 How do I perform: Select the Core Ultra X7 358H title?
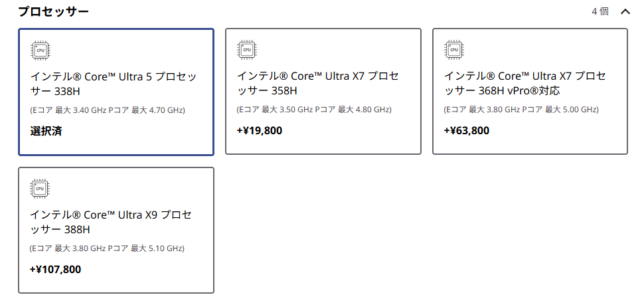pos(317,83)
